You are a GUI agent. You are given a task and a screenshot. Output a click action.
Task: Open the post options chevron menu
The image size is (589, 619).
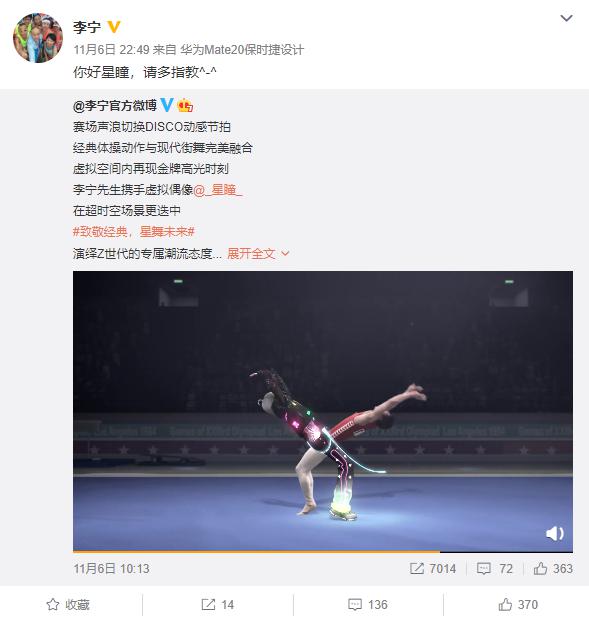click(566, 18)
